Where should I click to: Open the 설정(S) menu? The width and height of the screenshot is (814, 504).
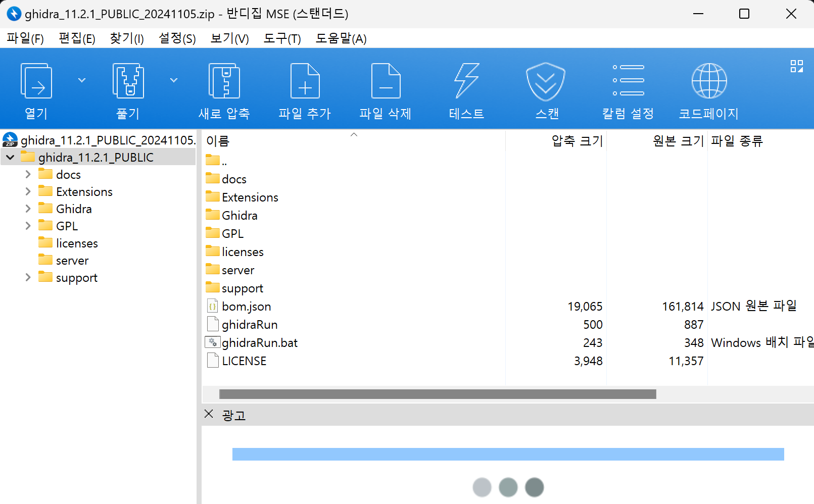pos(177,39)
